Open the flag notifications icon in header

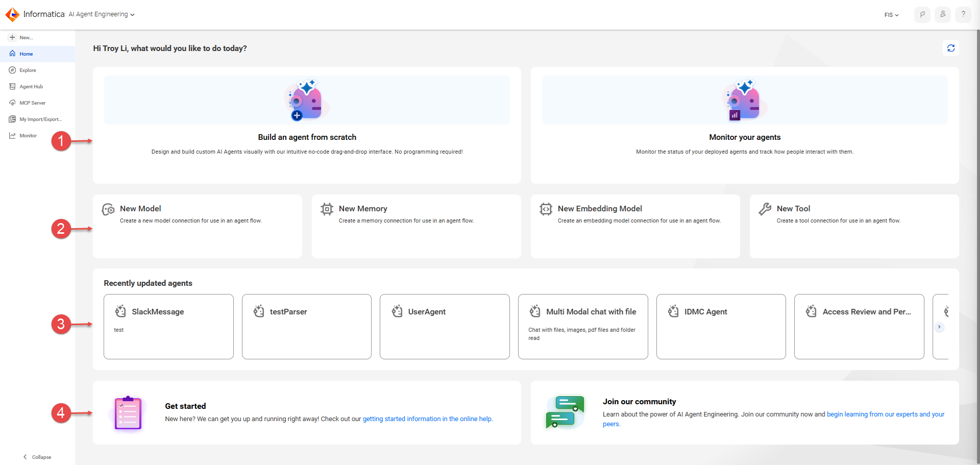tap(922, 14)
